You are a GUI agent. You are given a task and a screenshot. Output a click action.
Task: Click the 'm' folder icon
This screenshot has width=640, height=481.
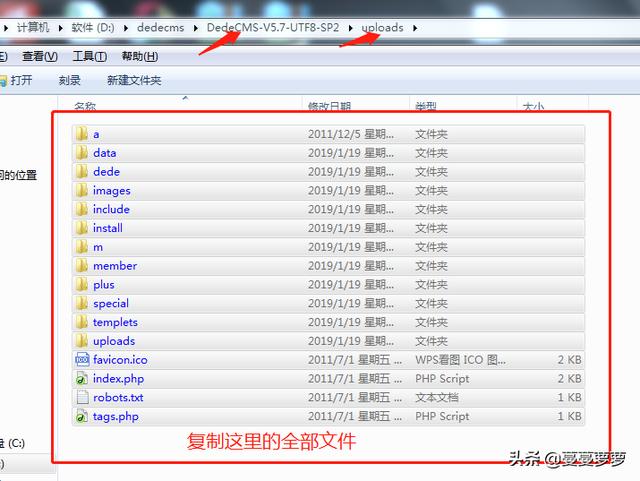82,247
